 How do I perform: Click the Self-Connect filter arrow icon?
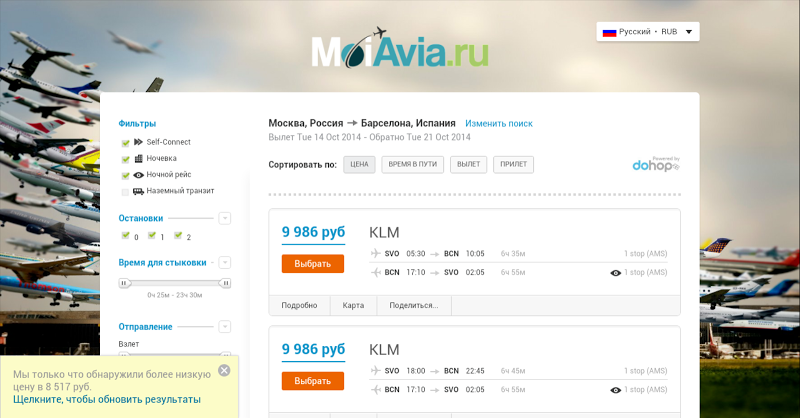tap(138, 142)
